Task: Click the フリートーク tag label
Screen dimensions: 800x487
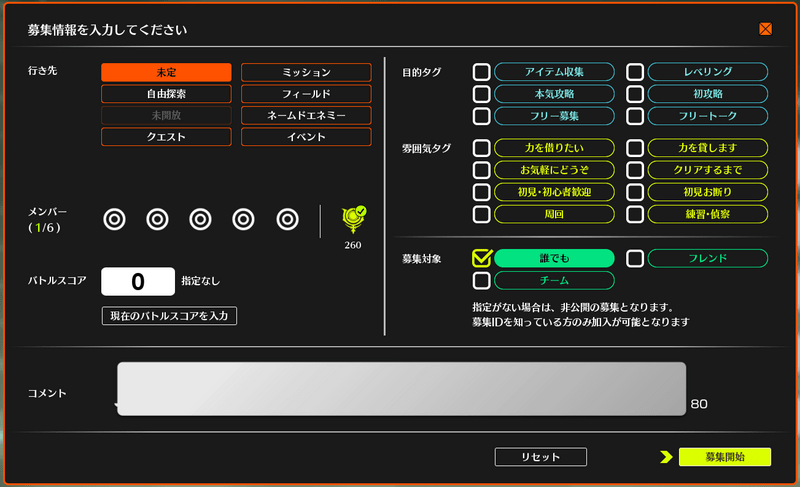Action: pos(708,116)
